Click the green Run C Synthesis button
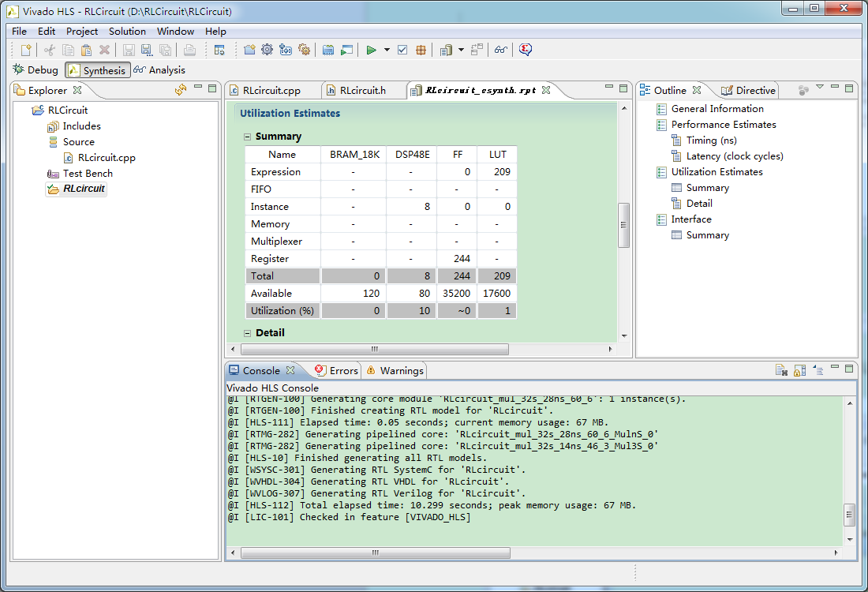The height and width of the screenshot is (592, 868). tap(371, 50)
